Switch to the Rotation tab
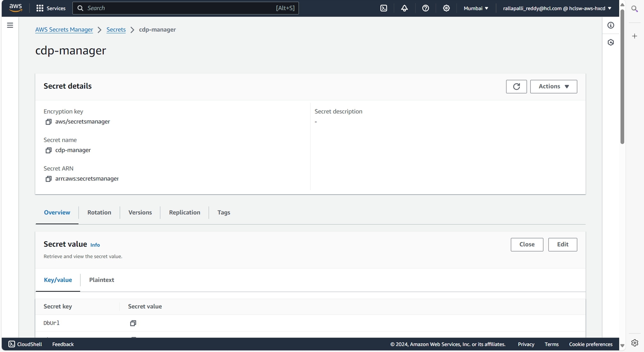 tap(99, 212)
